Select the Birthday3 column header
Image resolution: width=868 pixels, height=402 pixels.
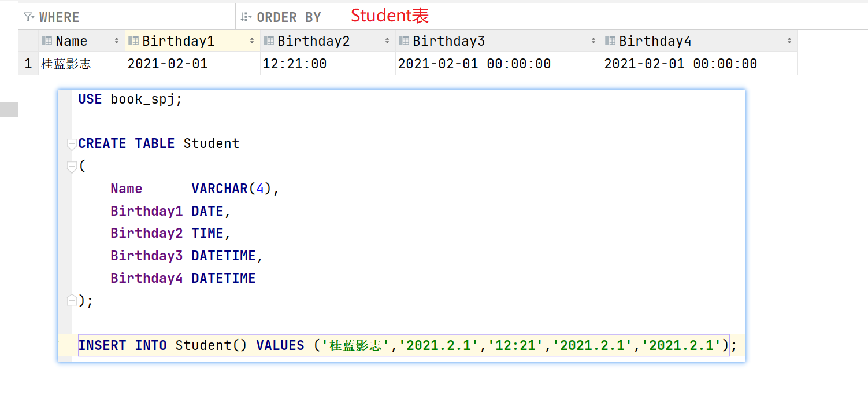[x=498, y=41]
